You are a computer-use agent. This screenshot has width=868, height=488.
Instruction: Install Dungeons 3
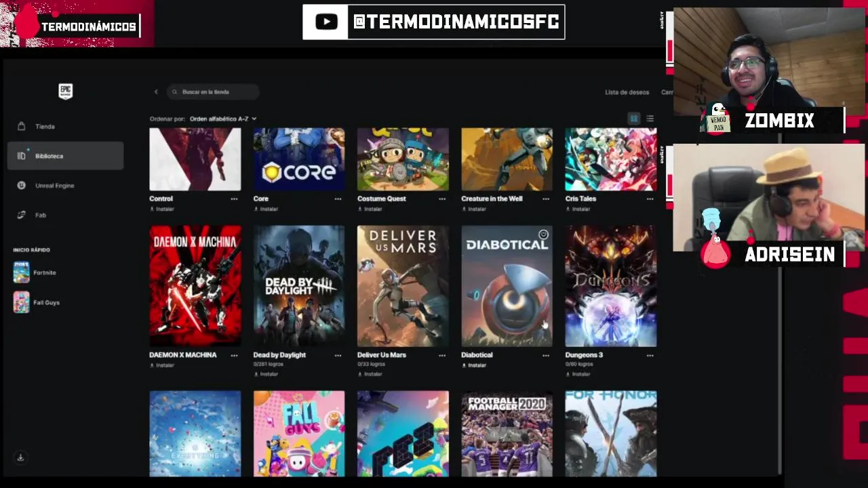click(x=578, y=374)
